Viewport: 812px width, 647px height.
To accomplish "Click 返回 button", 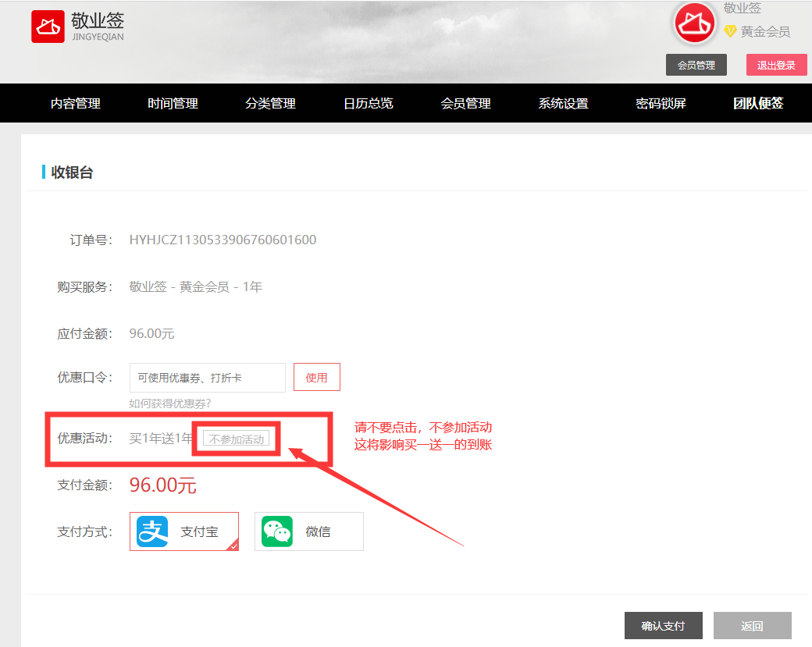I will coord(753,626).
